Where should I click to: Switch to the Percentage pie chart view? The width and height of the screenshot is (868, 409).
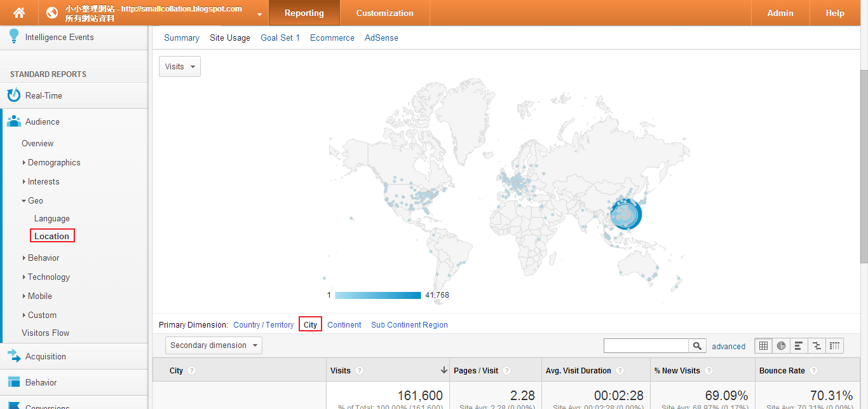781,345
